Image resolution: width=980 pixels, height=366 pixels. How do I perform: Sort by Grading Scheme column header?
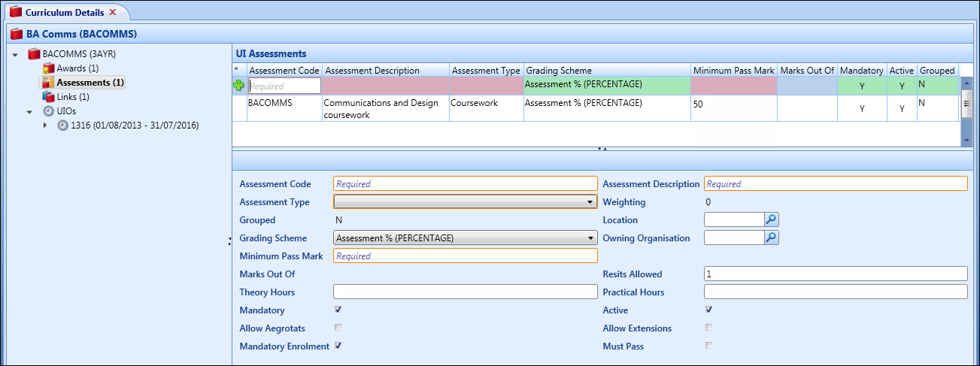(607, 71)
